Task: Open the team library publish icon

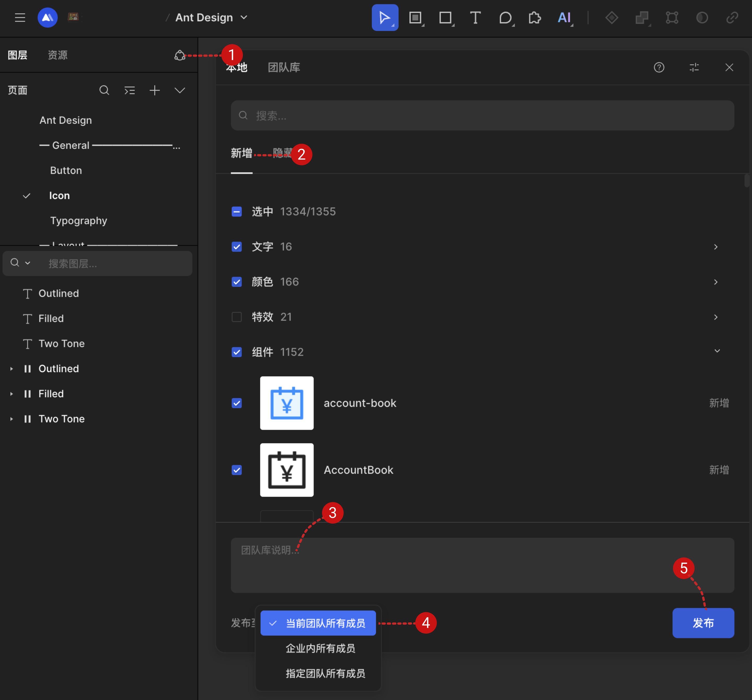Action: click(x=180, y=55)
